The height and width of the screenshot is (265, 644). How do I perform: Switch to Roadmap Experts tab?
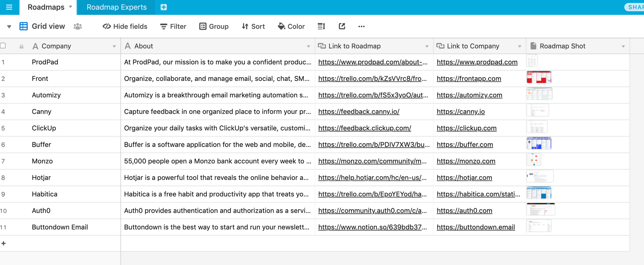[x=117, y=7]
